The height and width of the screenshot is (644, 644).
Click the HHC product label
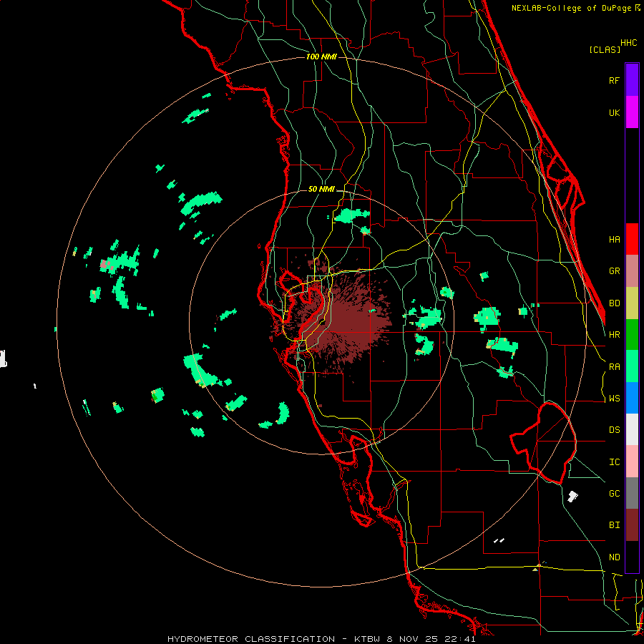click(x=628, y=43)
